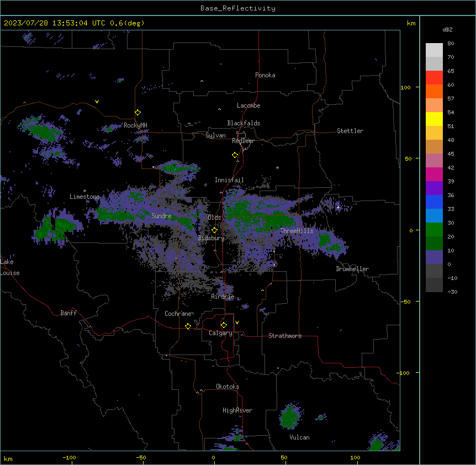476x465 pixels.
Task: Click the Vulcan label
Action: [x=299, y=437]
